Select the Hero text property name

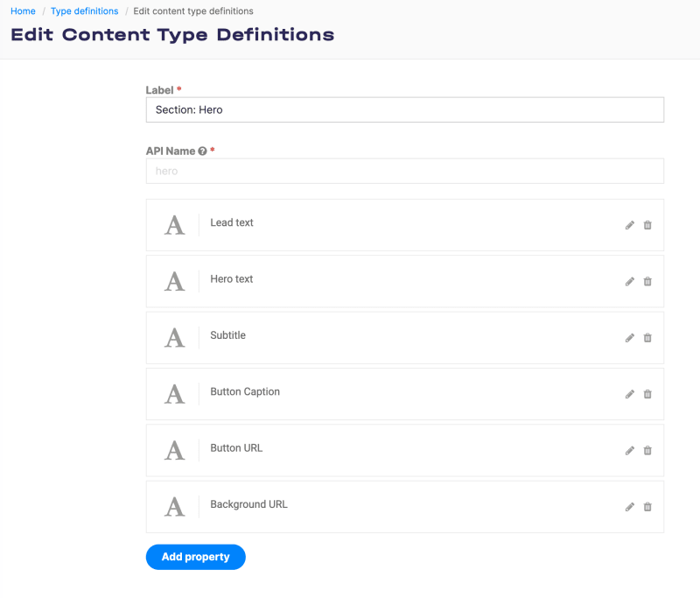pyautogui.click(x=232, y=278)
